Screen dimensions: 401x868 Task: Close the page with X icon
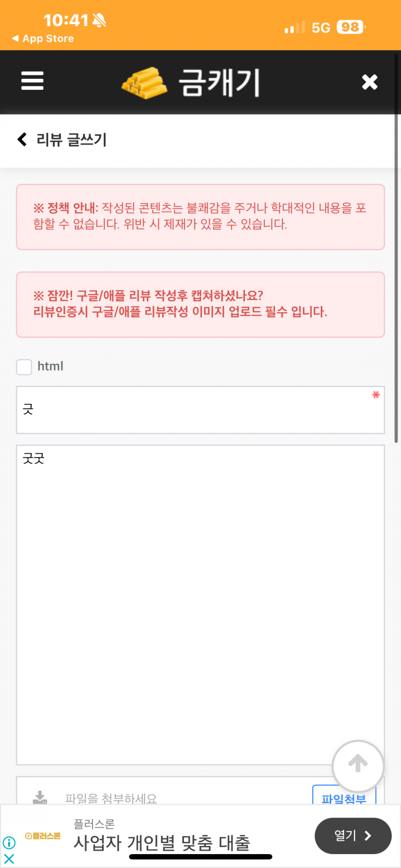pyautogui.click(x=369, y=82)
